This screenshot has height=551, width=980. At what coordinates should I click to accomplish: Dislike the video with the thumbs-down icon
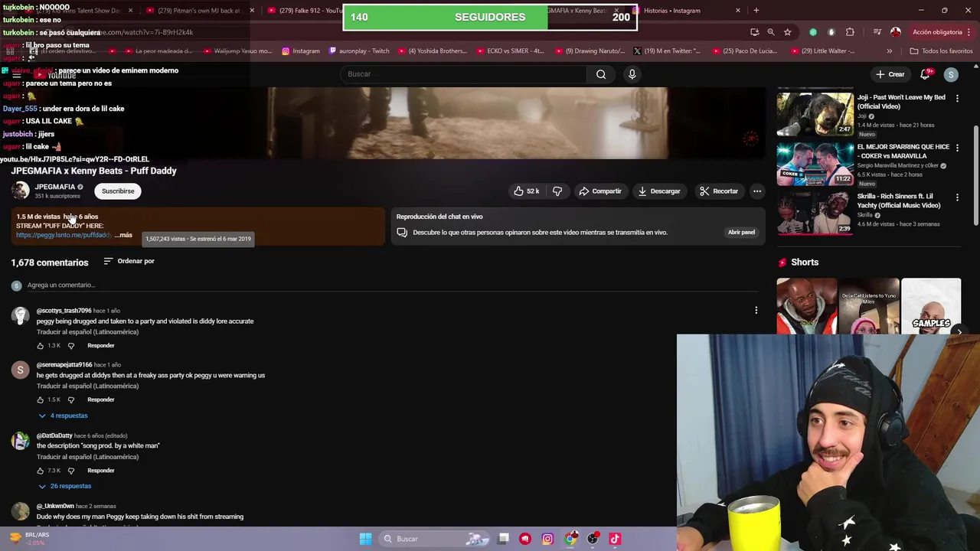pos(557,191)
